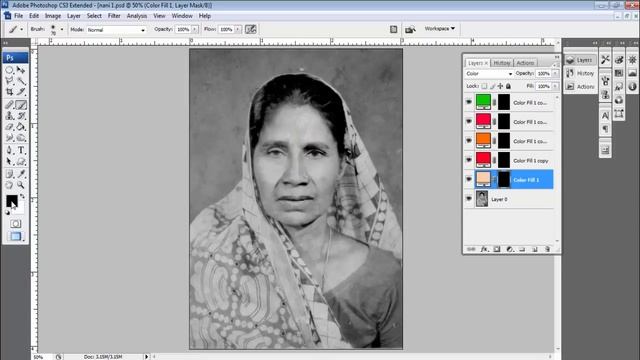Image resolution: width=640 pixels, height=360 pixels.
Task: Select the Crop tool
Action: point(9,92)
